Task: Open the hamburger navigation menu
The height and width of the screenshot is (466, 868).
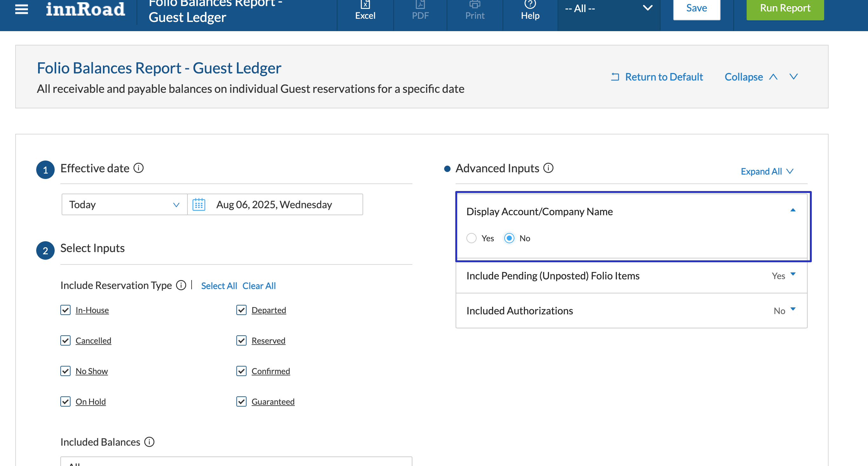Action: coord(22,9)
